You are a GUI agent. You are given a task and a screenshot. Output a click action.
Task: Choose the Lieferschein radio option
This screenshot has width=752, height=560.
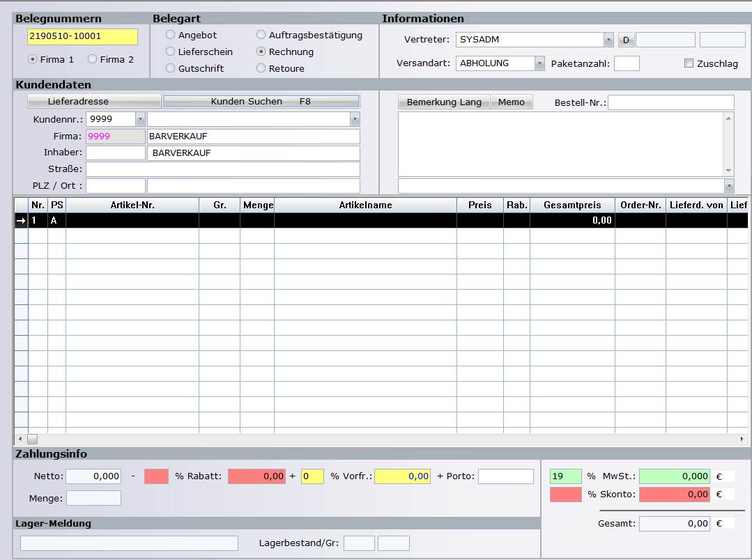tap(171, 52)
